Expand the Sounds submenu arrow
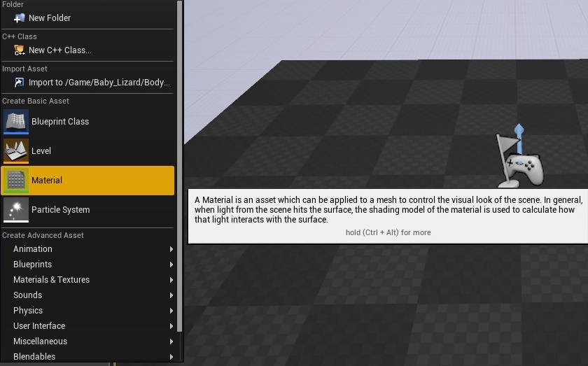 click(x=171, y=295)
